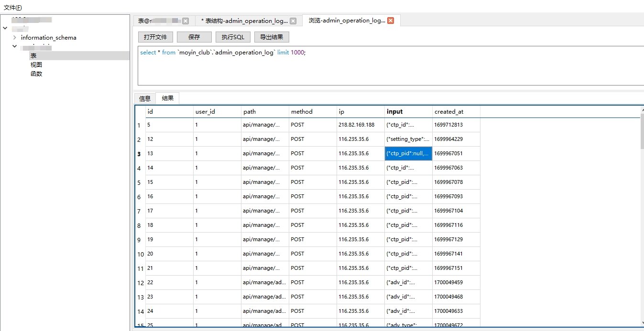Click the input column header
Screen dimensions: 644x331
point(408,112)
